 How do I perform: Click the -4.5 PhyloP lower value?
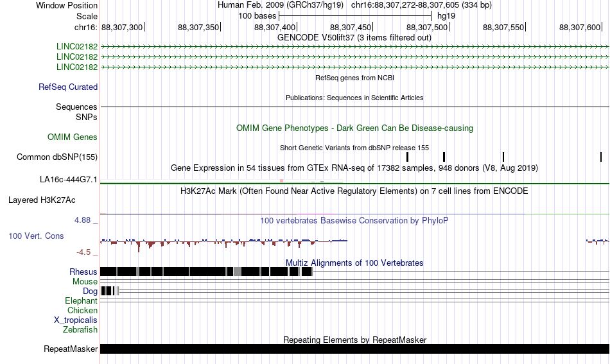(83, 252)
